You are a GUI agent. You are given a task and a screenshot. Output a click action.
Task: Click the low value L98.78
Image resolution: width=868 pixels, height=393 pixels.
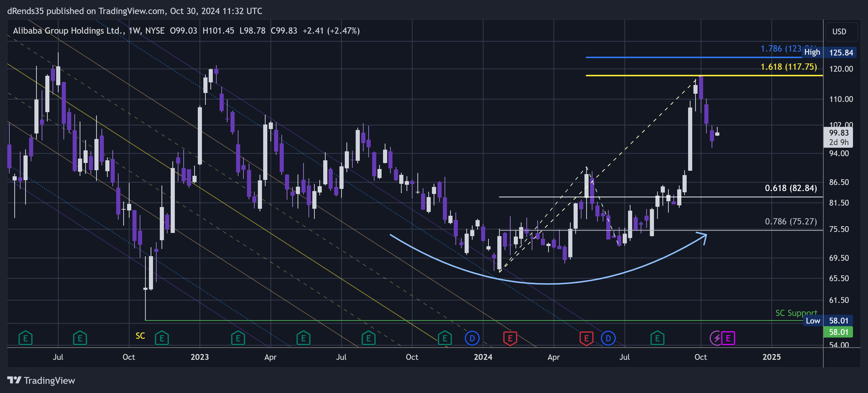click(x=252, y=31)
